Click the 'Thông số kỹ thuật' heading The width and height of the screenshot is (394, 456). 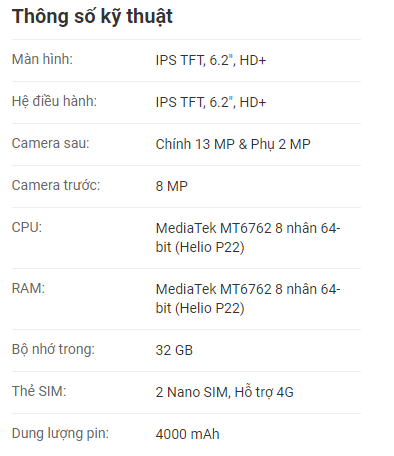92,17
